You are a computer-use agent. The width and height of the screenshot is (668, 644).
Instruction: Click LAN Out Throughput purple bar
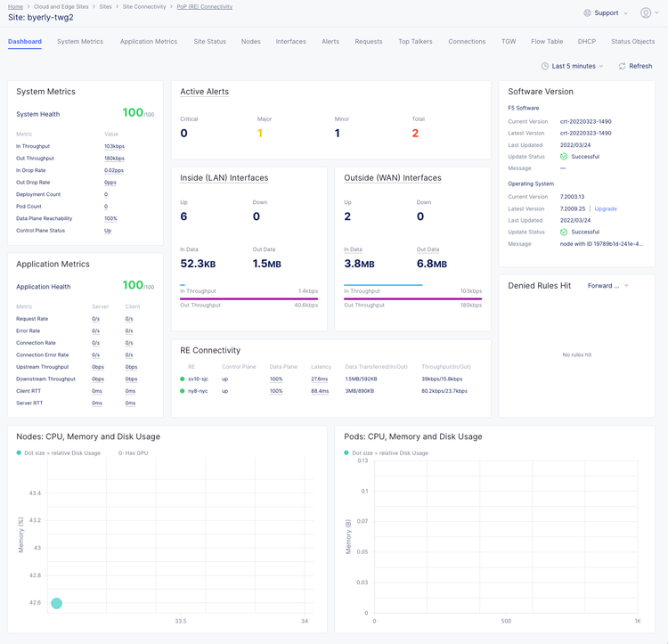248,299
